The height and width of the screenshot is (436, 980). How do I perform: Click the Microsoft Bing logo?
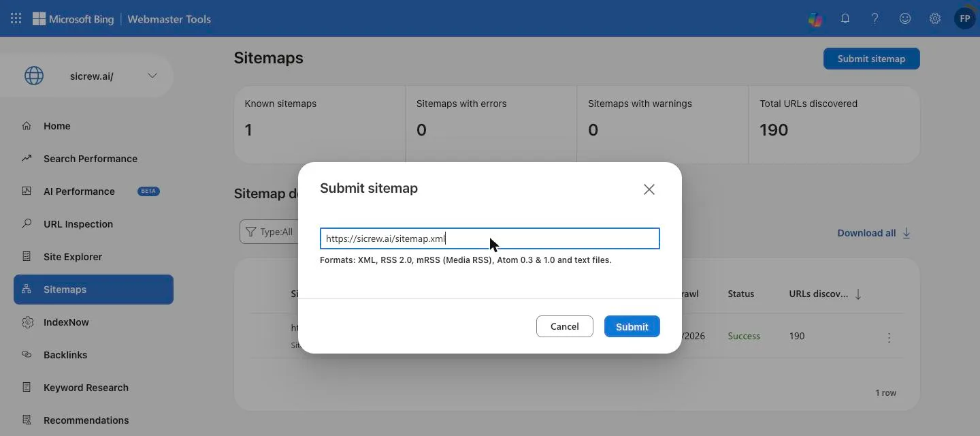coord(73,19)
